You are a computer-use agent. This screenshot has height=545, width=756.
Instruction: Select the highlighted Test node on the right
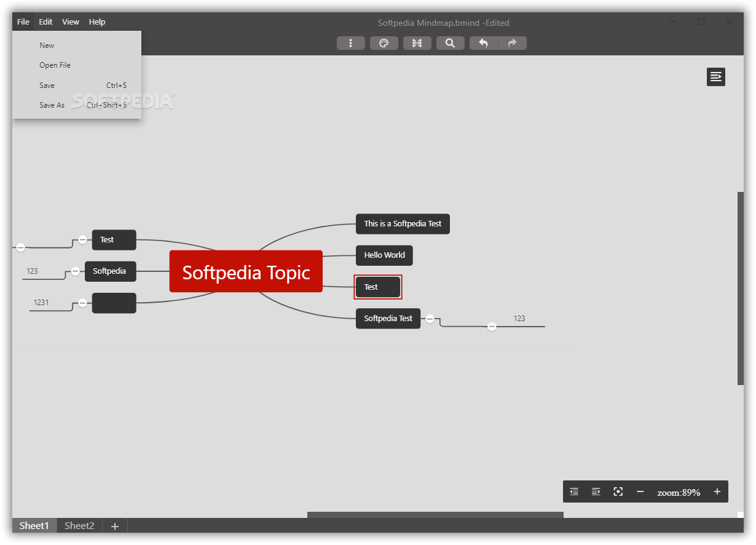[x=378, y=287]
